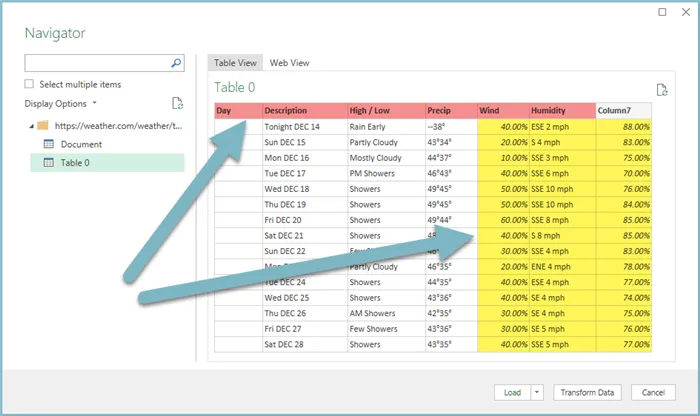Collapse the weather.com tree node

(x=31, y=126)
